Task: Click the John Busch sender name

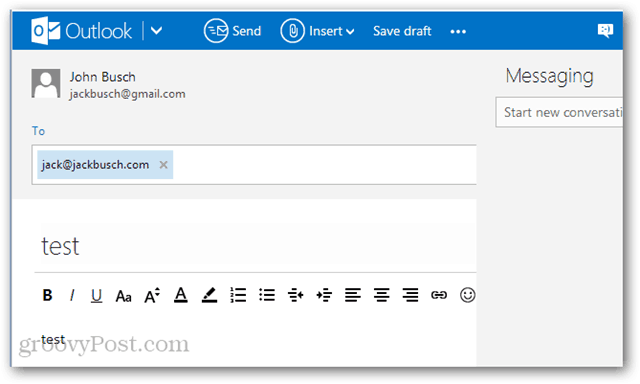Action: [102, 77]
